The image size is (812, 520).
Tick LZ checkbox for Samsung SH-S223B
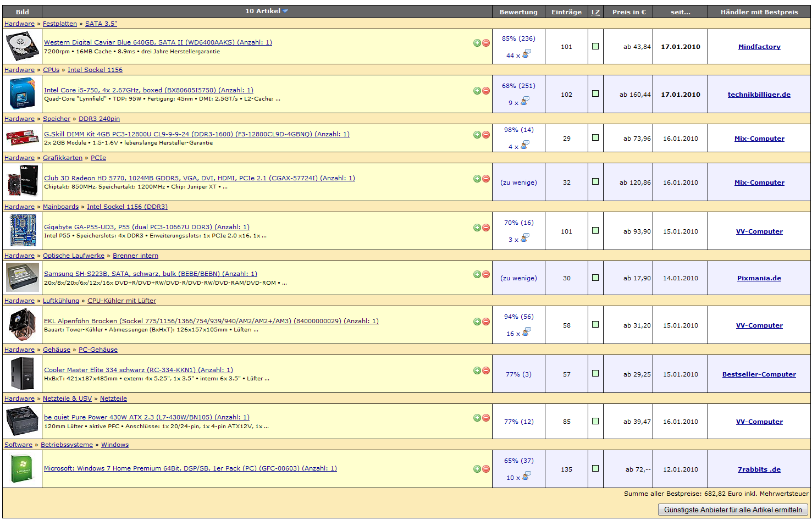pyautogui.click(x=595, y=278)
